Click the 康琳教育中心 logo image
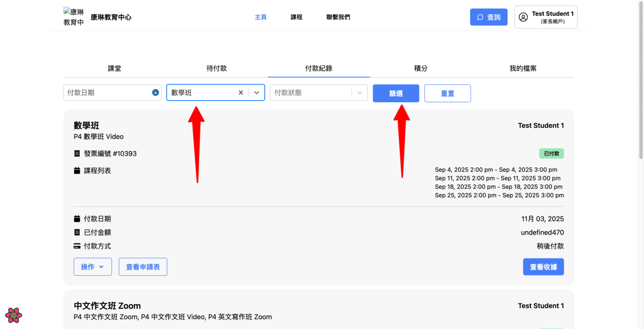The width and height of the screenshot is (644, 329). coord(74,17)
